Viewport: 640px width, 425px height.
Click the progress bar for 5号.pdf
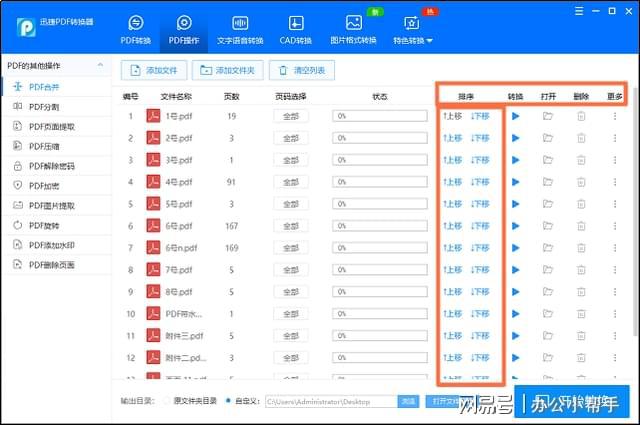[x=380, y=204]
